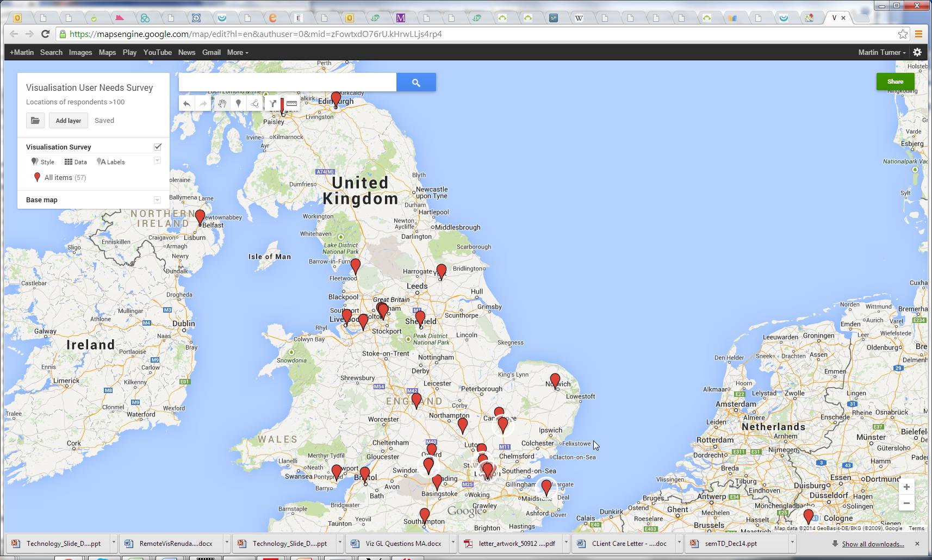Screen dimensions: 932x560
Task: Click the map pin at Sheffield
Action: tap(420, 318)
